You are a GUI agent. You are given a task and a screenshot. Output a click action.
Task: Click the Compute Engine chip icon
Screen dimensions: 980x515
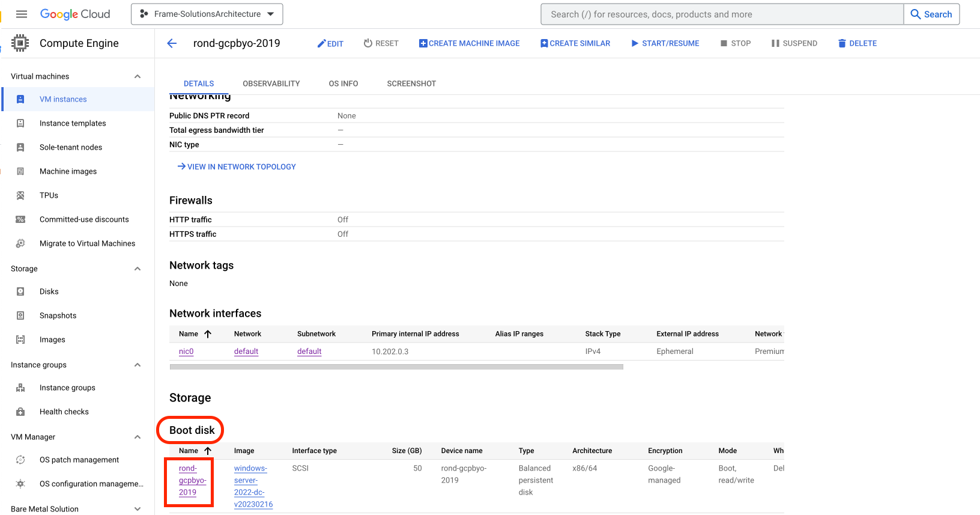click(x=20, y=43)
